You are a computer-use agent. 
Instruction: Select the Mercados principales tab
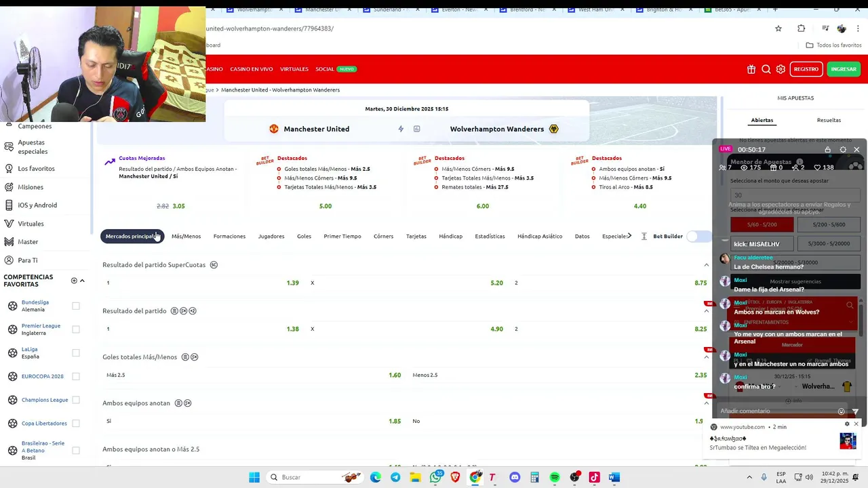point(132,237)
